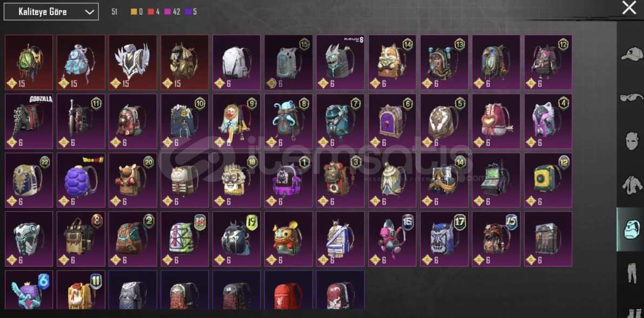Open the pants category icon
This screenshot has width=644, height=318.
pos(632,272)
